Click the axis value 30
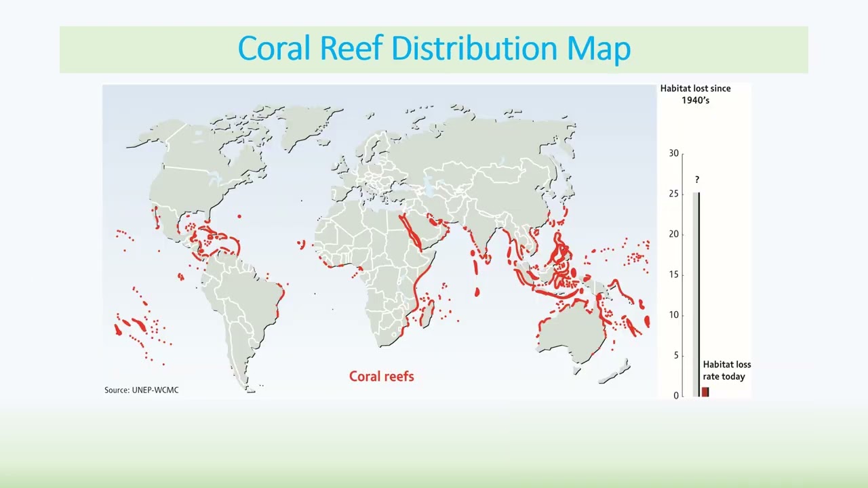Viewport: 868px width, 488px height. coord(673,153)
